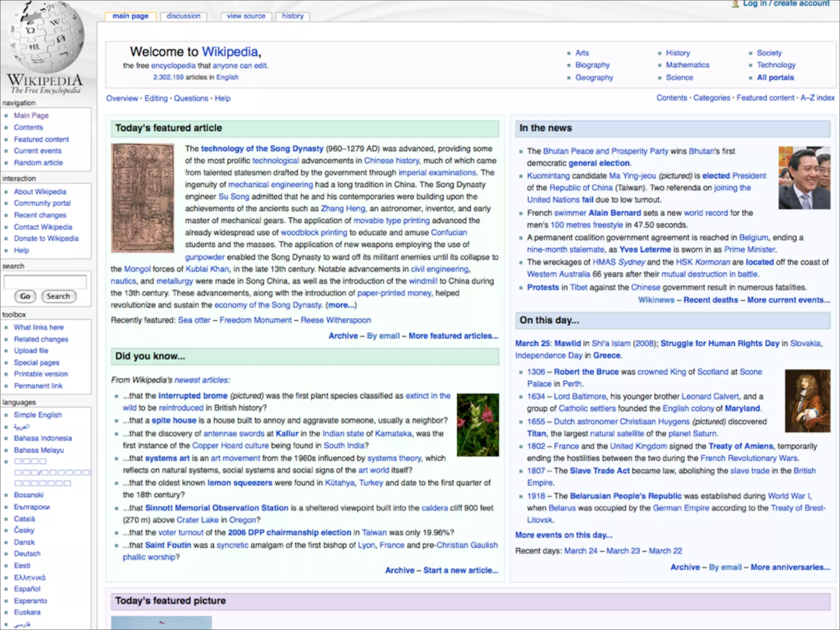
Task: Open the view source tab
Action: tap(246, 16)
